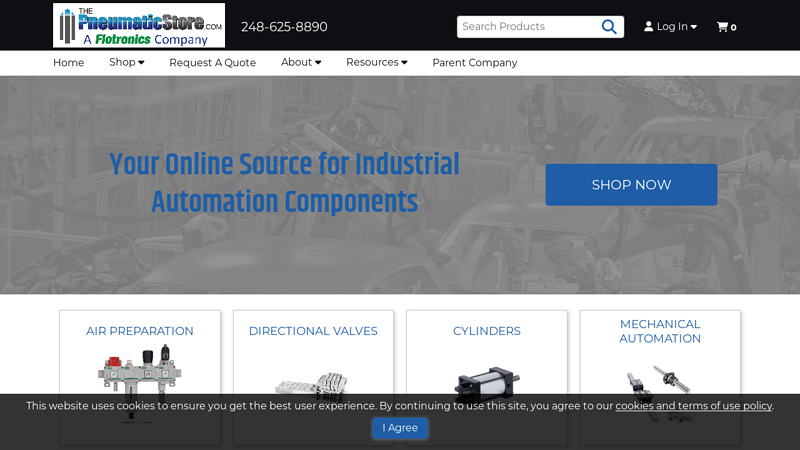
Task: Click the mechanical automation product image
Action: tap(659, 393)
